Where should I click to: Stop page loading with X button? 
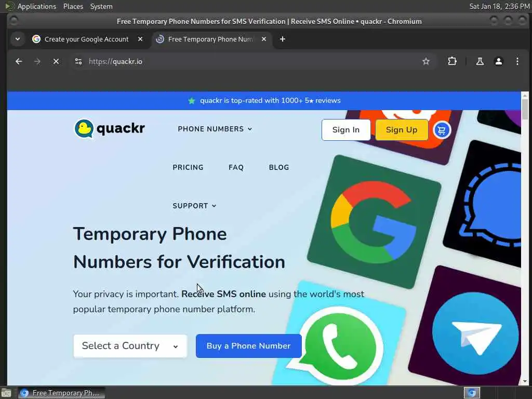coord(56,61)
